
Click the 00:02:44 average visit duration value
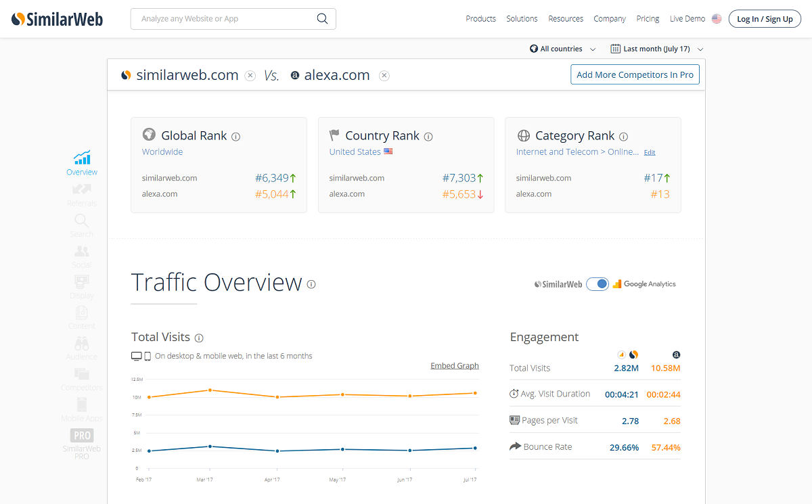[x=664, y=394]
